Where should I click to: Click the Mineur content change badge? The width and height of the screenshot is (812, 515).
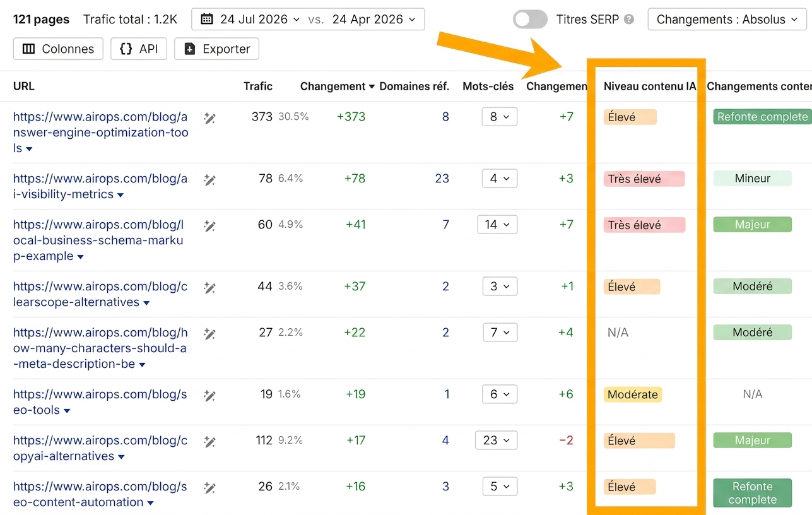(x=752, y=179)
